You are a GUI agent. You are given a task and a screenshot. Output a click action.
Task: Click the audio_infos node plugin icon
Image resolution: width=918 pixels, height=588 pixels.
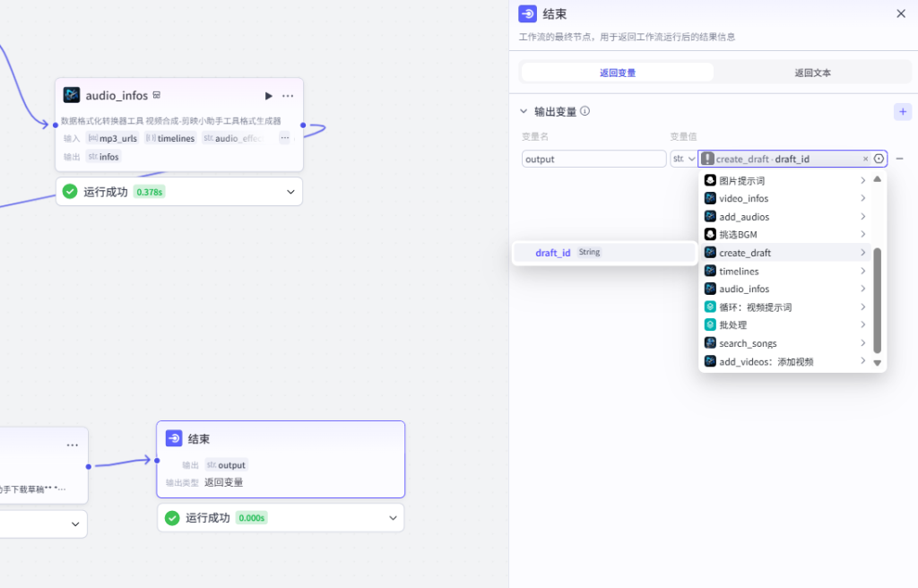[72, 95]
